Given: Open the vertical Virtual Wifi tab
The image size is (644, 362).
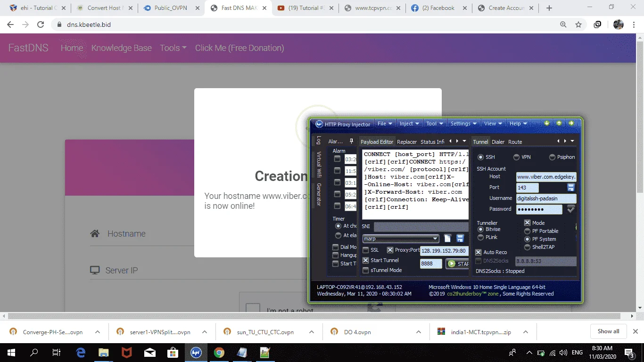Looking at the screenshot, I should 319,164.
